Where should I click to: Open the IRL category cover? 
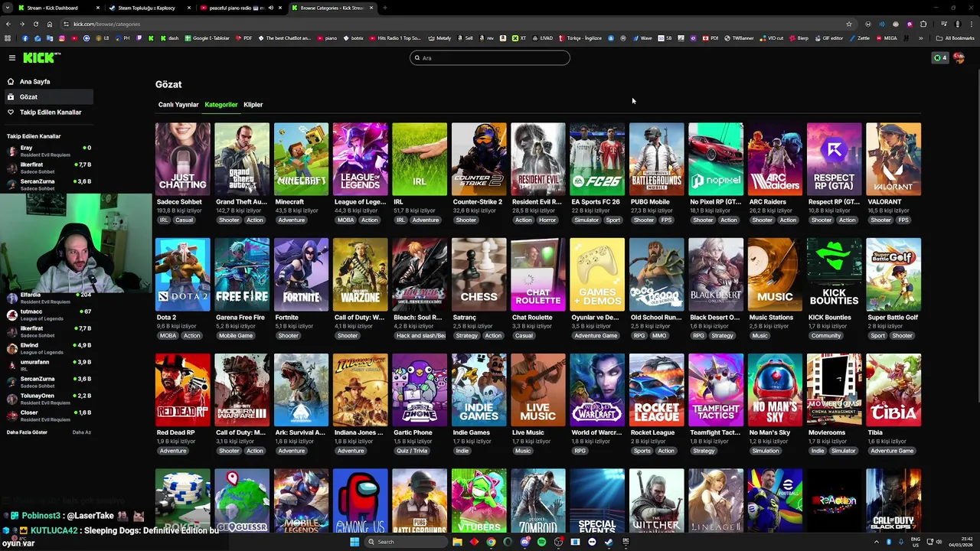click(420, 158)
